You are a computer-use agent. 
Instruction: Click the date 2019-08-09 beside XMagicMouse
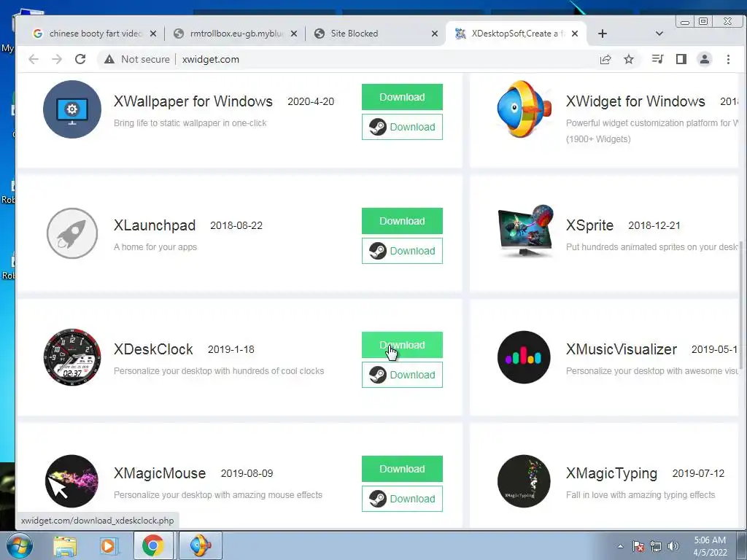tap(247, 473)
